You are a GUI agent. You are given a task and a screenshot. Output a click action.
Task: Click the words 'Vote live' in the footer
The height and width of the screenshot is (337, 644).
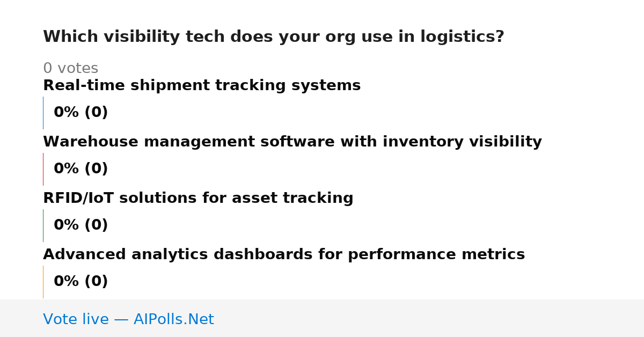pyautogui.click(x=76, y=319)
